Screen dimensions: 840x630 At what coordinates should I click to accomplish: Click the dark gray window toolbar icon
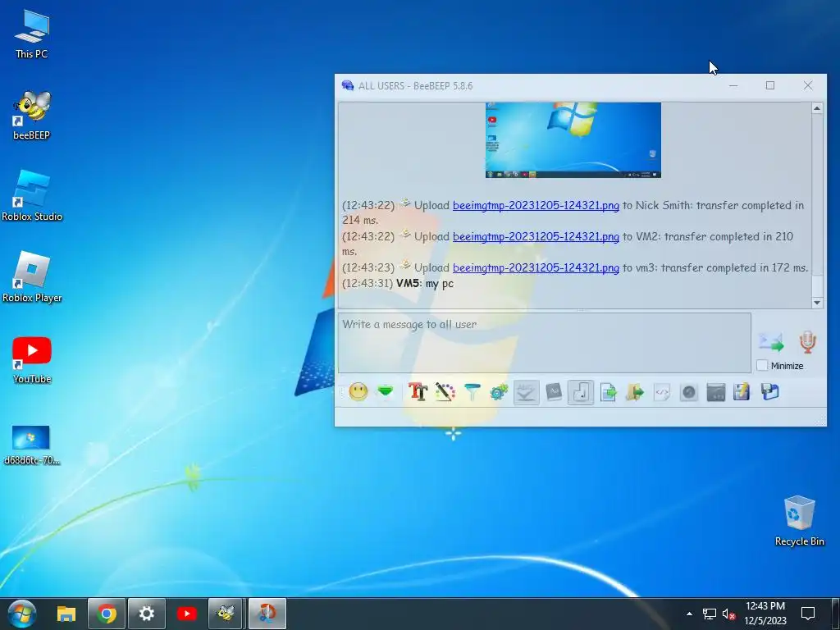pos(715,392)
